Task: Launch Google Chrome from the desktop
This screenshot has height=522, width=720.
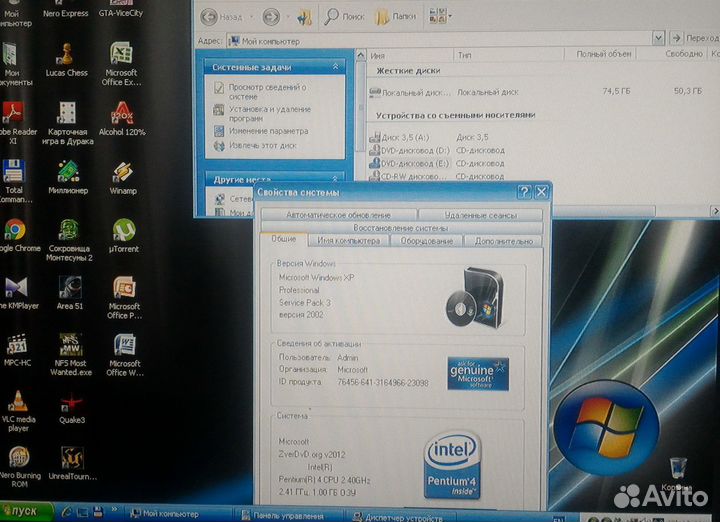Action: click(x=15, y=236)
